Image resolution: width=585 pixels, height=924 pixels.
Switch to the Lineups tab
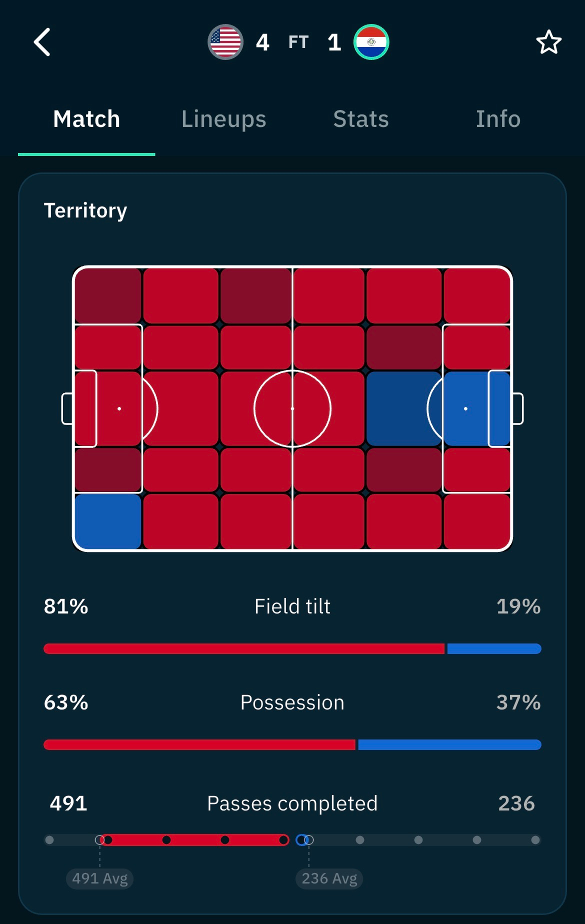coord(223,119)
